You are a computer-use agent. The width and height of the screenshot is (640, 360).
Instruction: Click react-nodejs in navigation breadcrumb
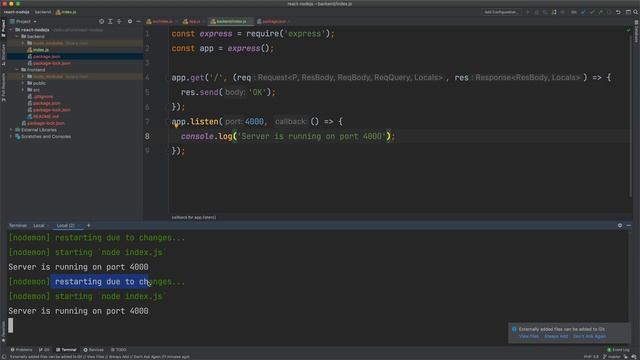point(17,12)
